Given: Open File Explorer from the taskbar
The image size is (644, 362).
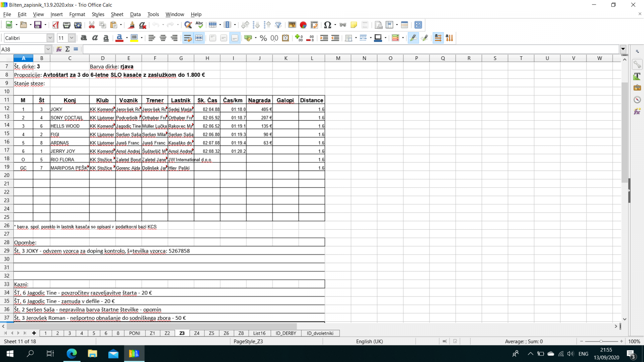Looking at the screenshot, I should coord(92,354).
